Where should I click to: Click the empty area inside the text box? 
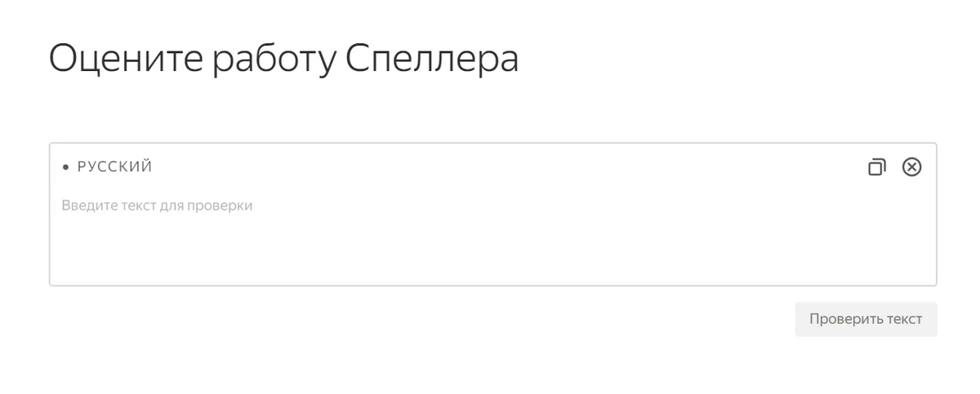point(490,249)
